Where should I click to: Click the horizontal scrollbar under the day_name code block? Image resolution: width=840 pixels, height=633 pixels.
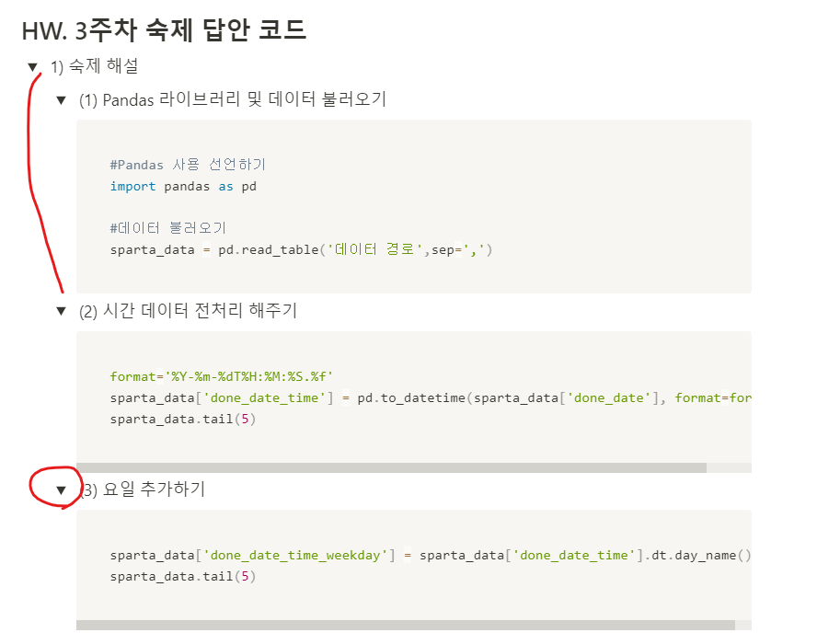(406, 625)
